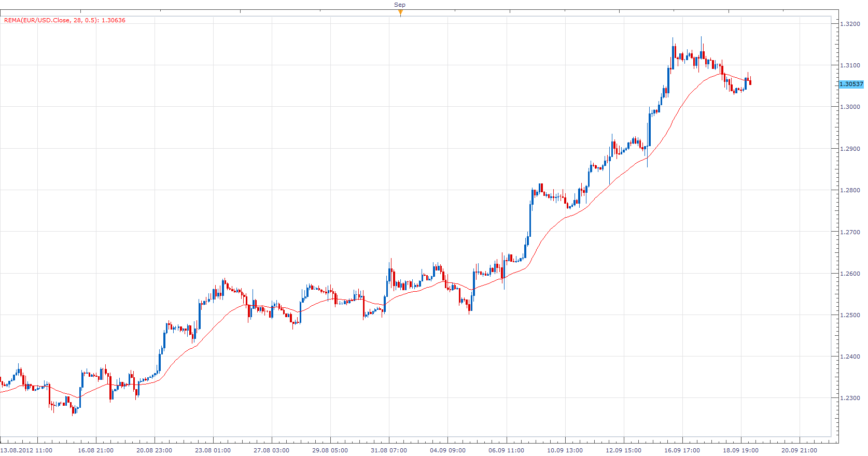
Task: Click the 1.2500 price axis label
Action: click(x=850, y=315)
